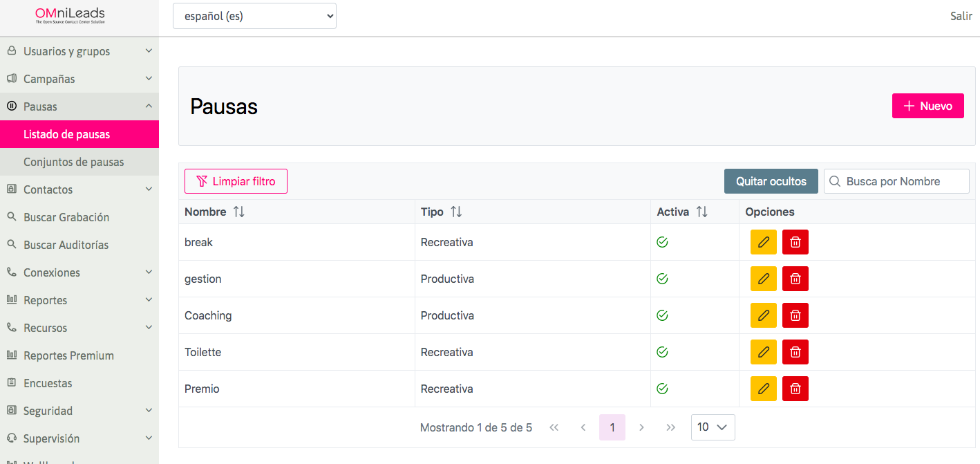The width and height of the screenshot is (980, 464).
Task: Open rows per page dropdown showing 10
Action: click(x=713, y=427)
